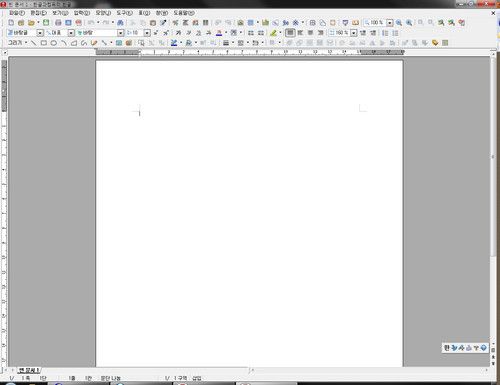Viewport: 500px width, 385px height.
Task: Enable center paragraph alignment
Action: pos(310,33)
